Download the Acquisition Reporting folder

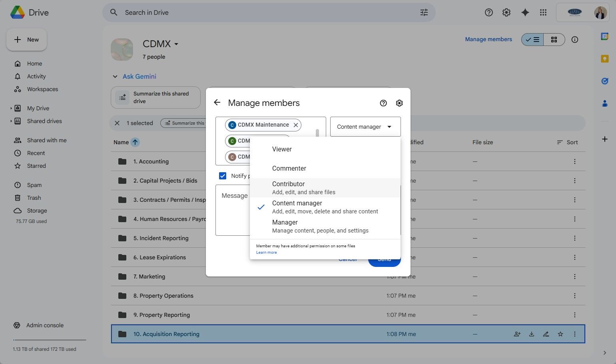[532, 334]
